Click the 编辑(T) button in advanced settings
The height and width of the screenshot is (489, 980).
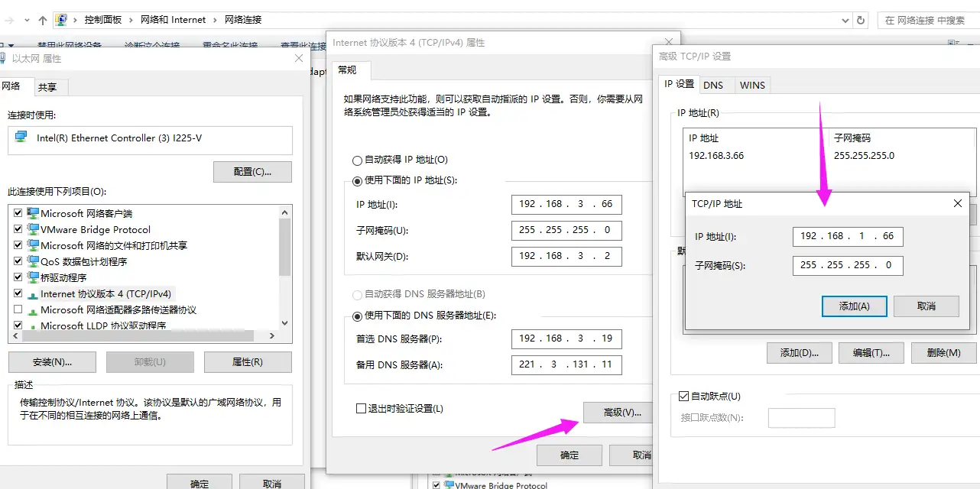coord(871,352)
